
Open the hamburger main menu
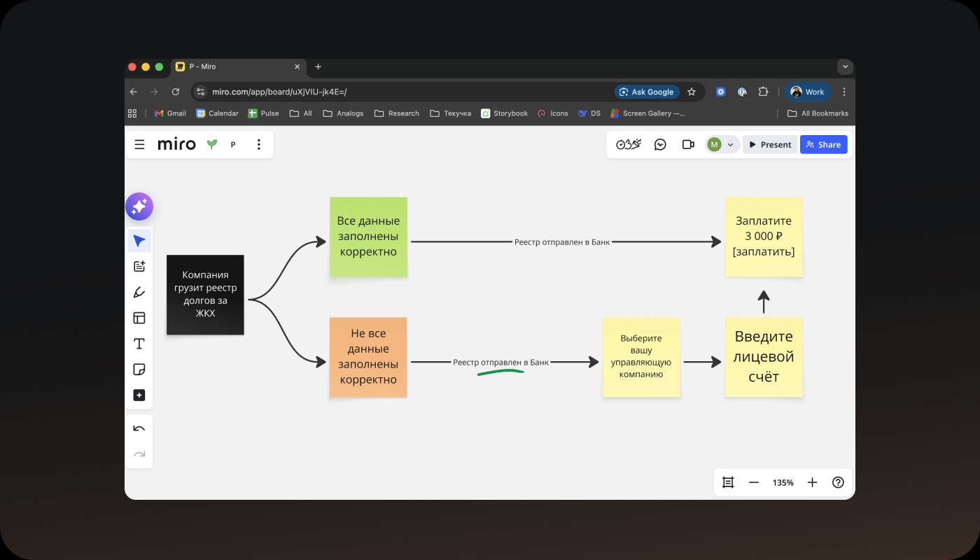(x=140, y=145)
